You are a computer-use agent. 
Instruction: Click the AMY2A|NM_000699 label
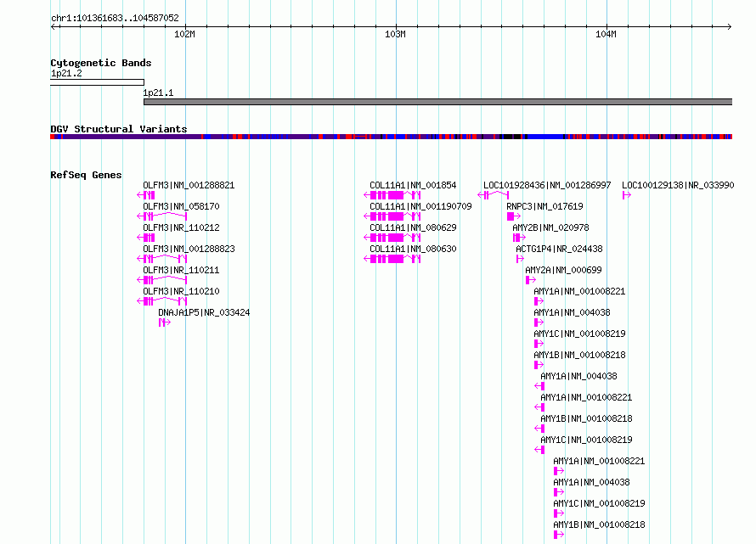pyautogui.click(x=563, y=270)
